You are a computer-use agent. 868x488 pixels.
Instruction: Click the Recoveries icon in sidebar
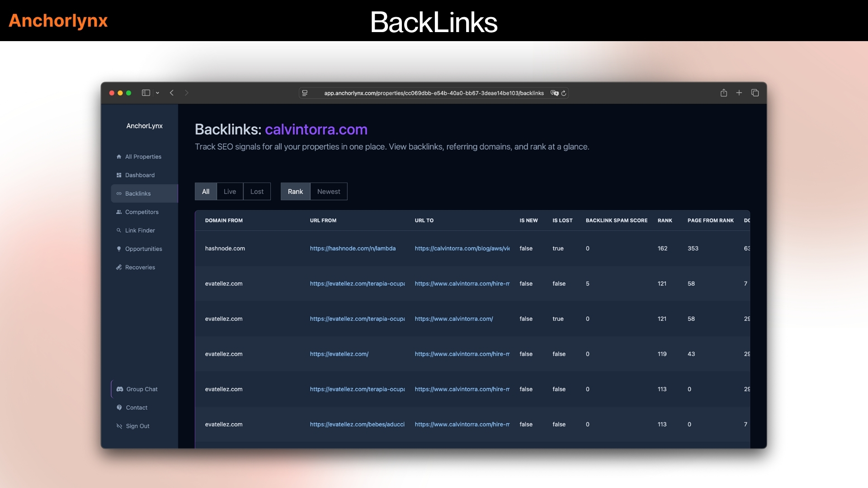pos(119,267)
